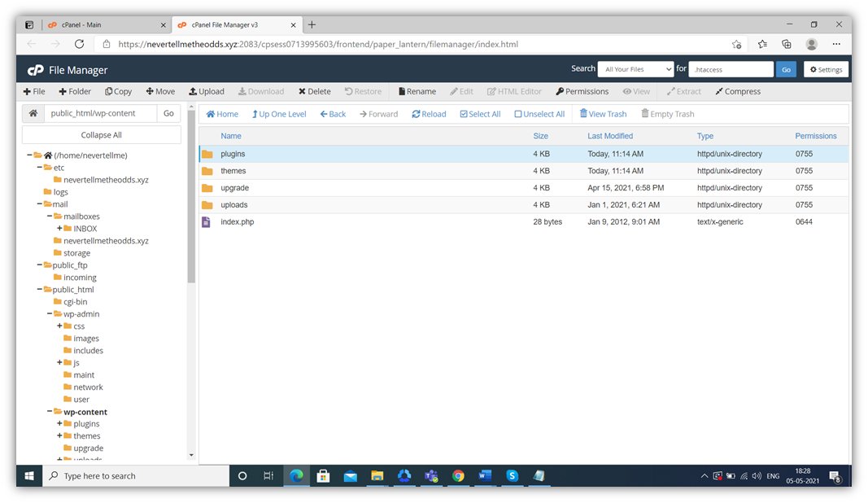Image resolution: width=868 pixels, height=503 pixels.
Task: Click the tree panel vertical scrollbar
Action: [x=191, y=197]
